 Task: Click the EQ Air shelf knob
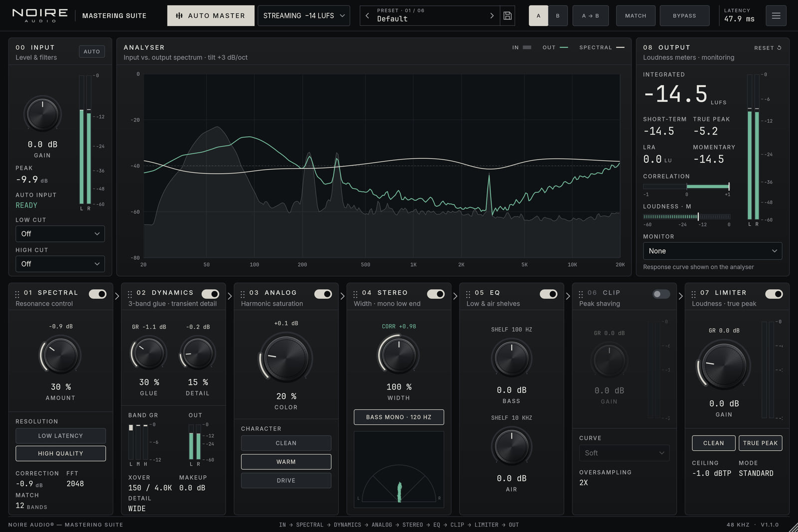tap(511, 446)
